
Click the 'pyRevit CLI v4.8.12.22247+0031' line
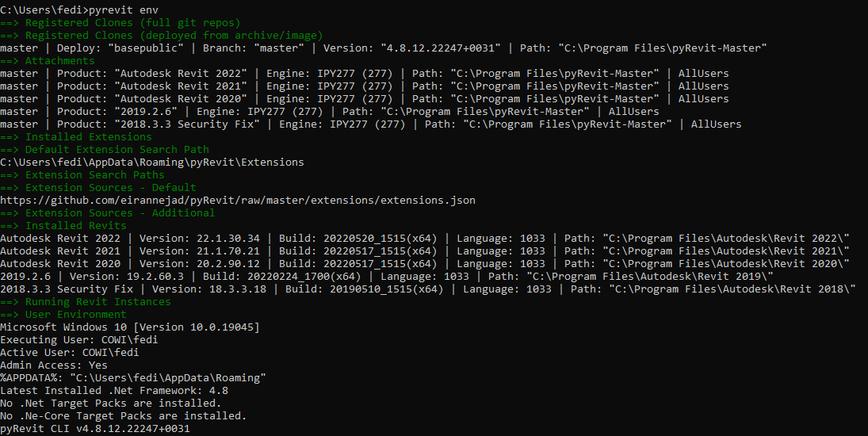point(94,429)
